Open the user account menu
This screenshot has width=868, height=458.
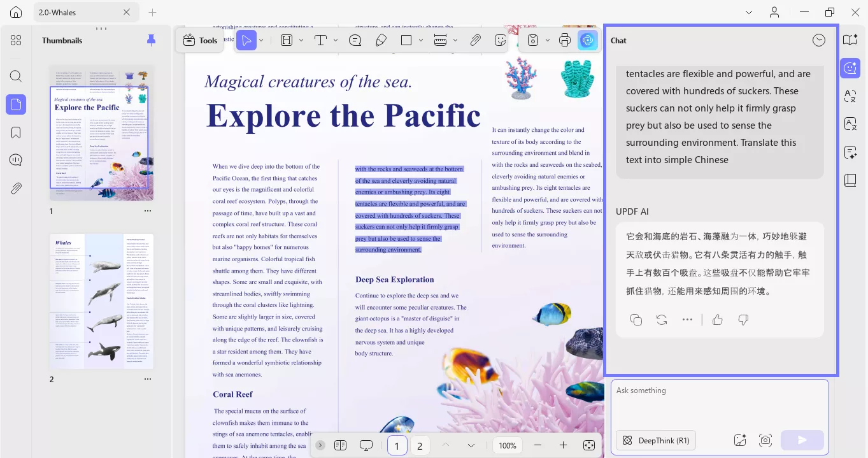pos(774,12)
